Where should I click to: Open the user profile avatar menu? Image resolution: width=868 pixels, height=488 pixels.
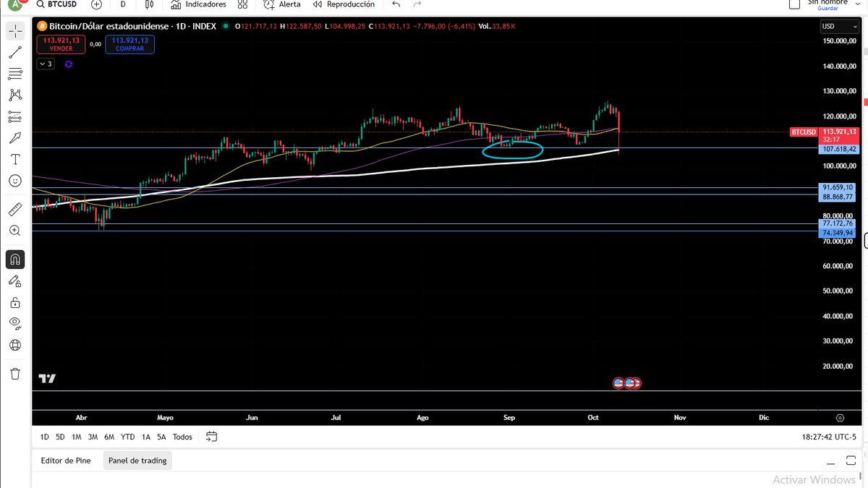tap(14, 4)
